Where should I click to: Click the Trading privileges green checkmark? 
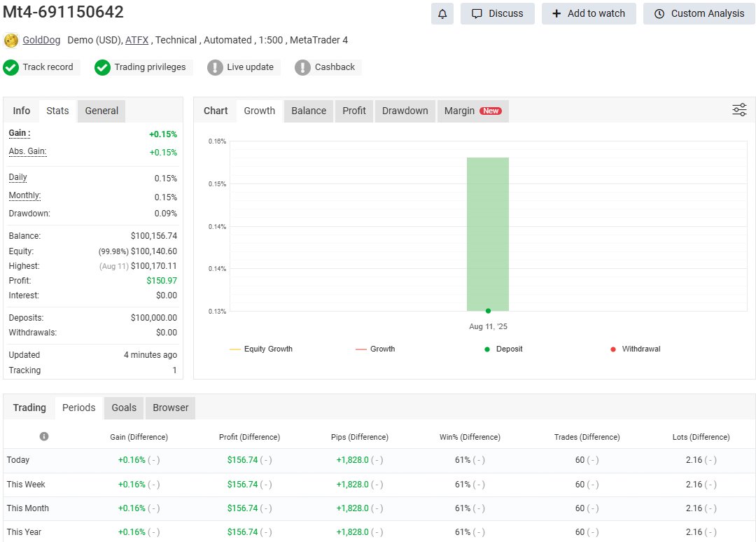click(x=102, y=67)
